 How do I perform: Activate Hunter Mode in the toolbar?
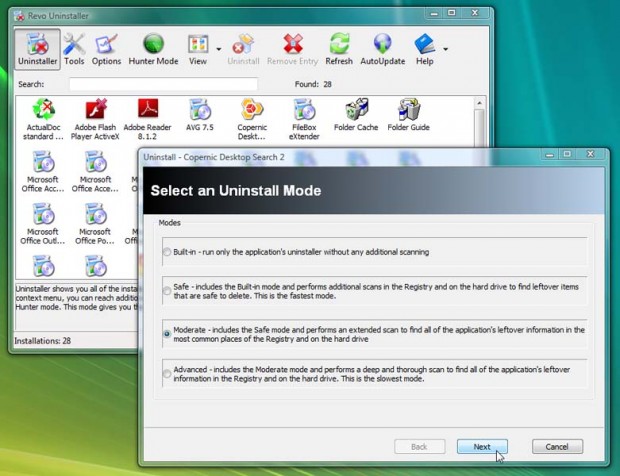coord(153,49)
